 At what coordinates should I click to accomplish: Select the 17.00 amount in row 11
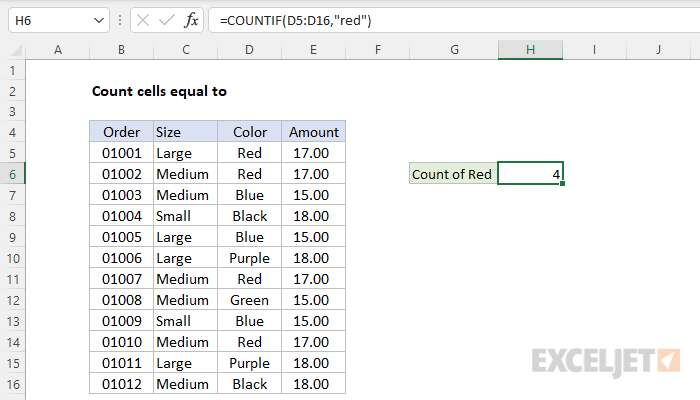(313, 279)
